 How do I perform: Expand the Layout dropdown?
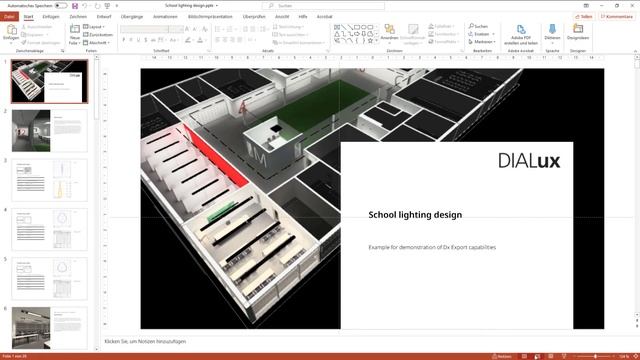click(94, 27)
